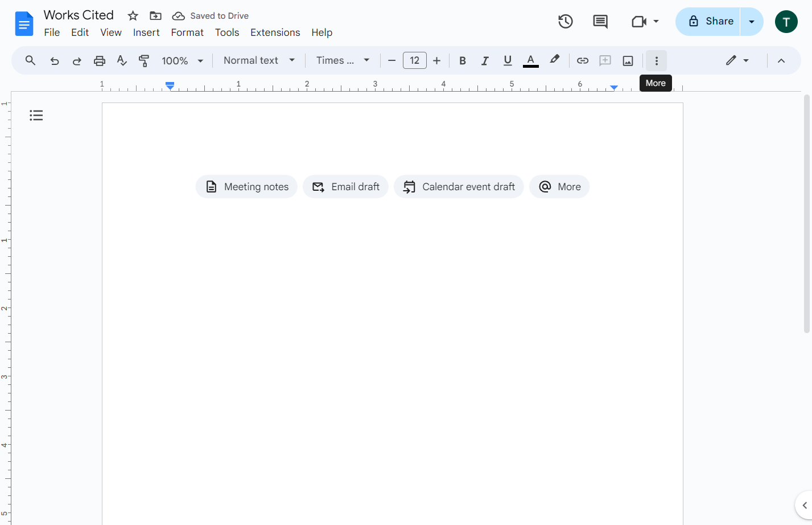The width and height of the screenshot is (812, 525).
Task: Increase the font size
Action: point(437,61)
